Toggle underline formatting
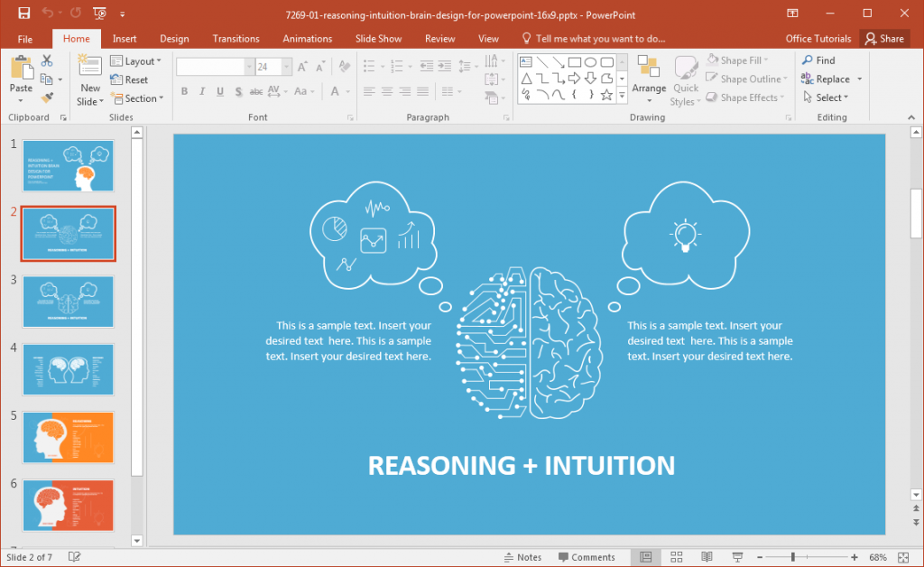The image size is (924, 567). point(218,91)
